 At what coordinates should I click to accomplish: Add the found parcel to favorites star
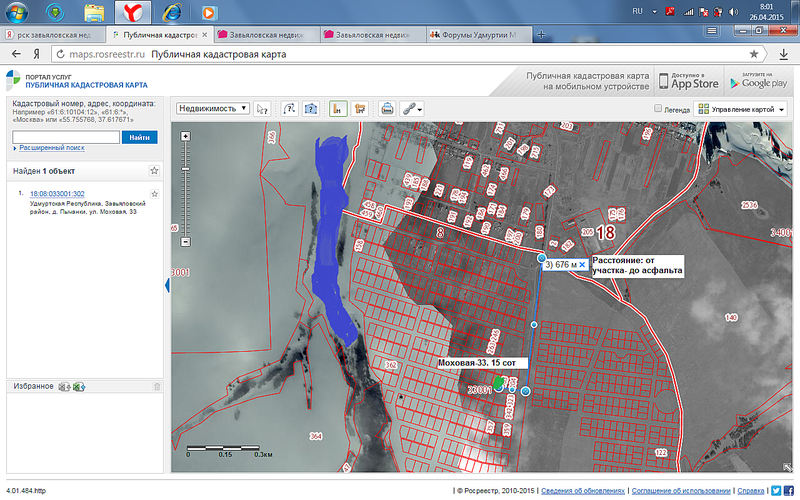tap(155, 194)
